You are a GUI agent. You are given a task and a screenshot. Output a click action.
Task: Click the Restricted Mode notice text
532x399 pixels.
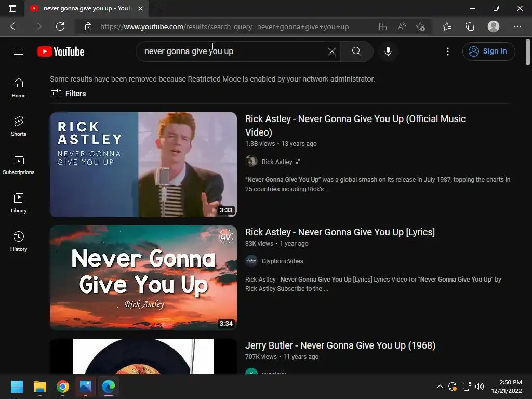pos(212,79)
